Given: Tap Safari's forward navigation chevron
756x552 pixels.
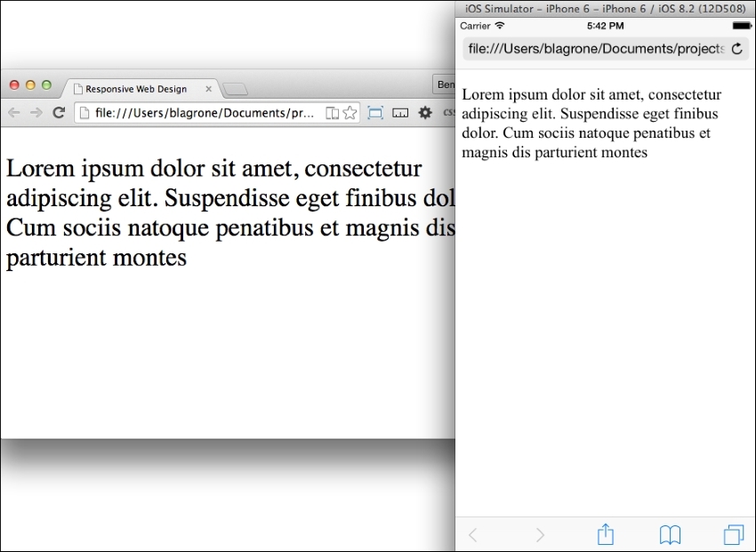Looking at the screenshot, I should click(x=540, y=534).
